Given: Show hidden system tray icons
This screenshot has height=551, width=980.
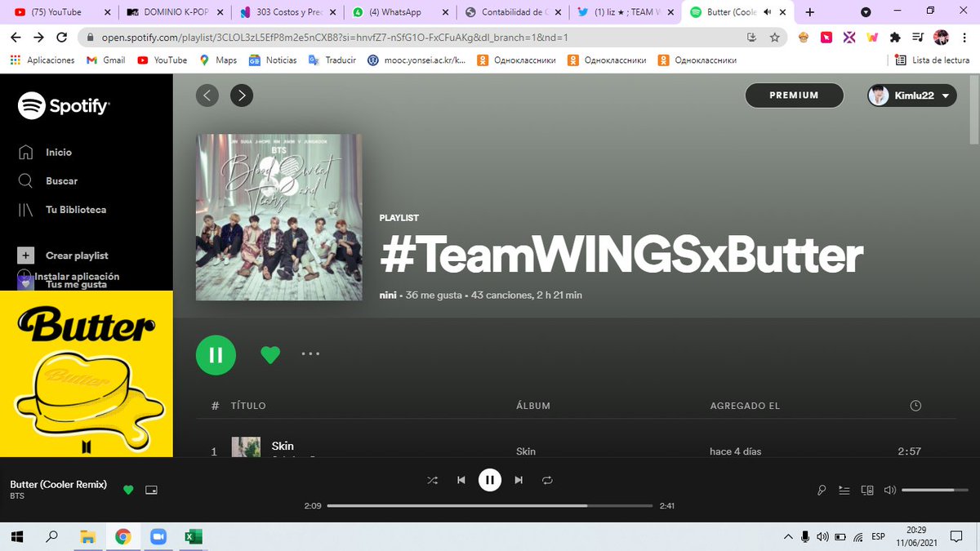Looking at the screenshot, I should [x=788, y=536].
